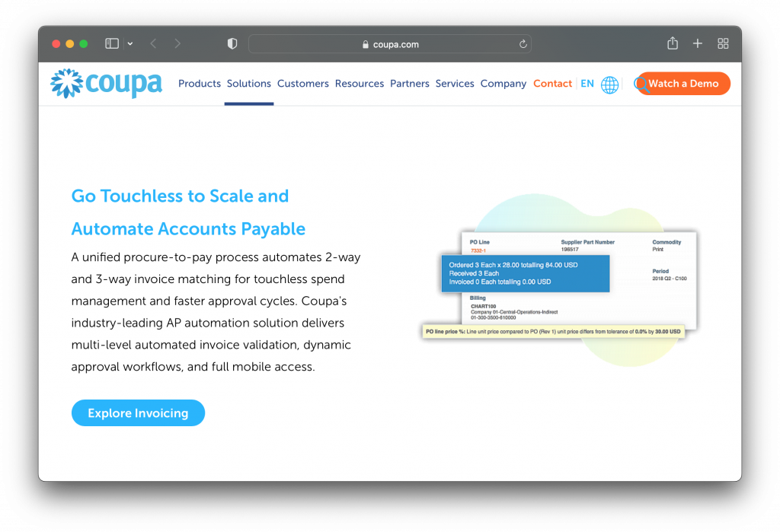The height and width of the screenshot is (532, 780).
Task: Open the Partners menu
Action: click(x=409, y=84)
